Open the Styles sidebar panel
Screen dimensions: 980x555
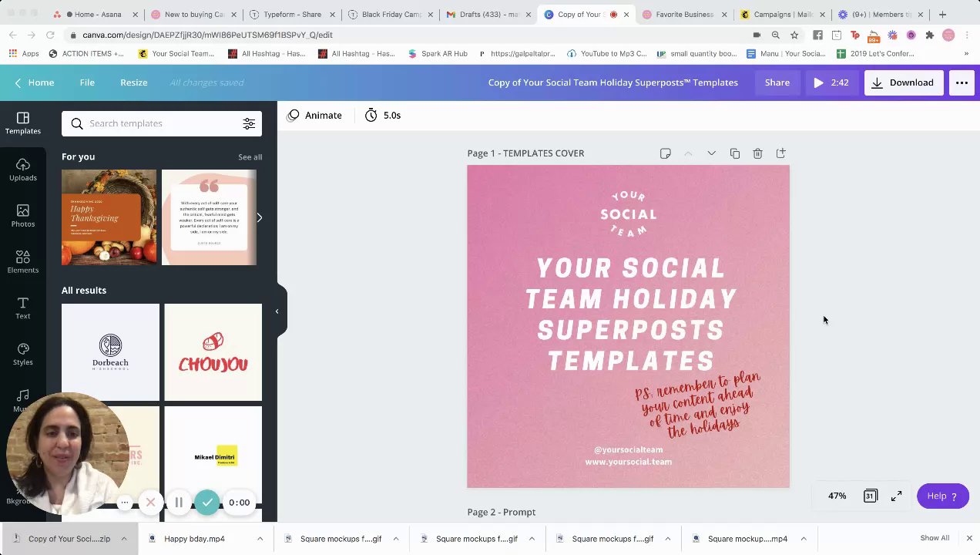[x=22, y=355]
